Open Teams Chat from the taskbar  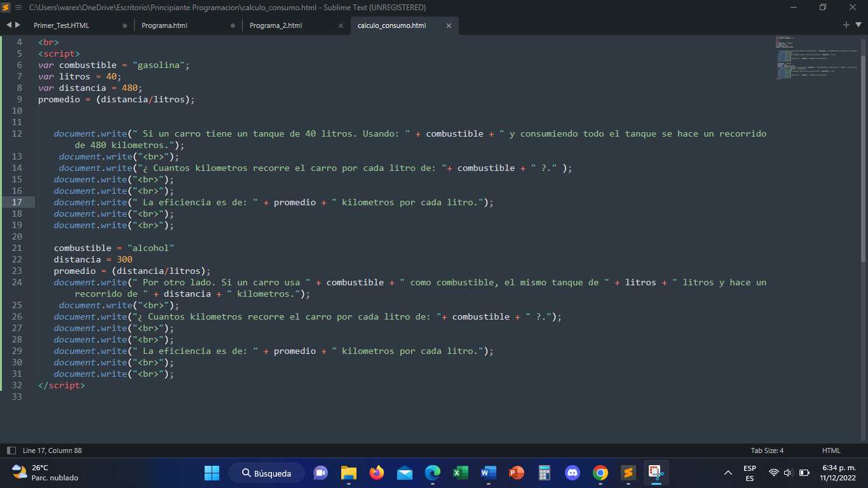320,473
